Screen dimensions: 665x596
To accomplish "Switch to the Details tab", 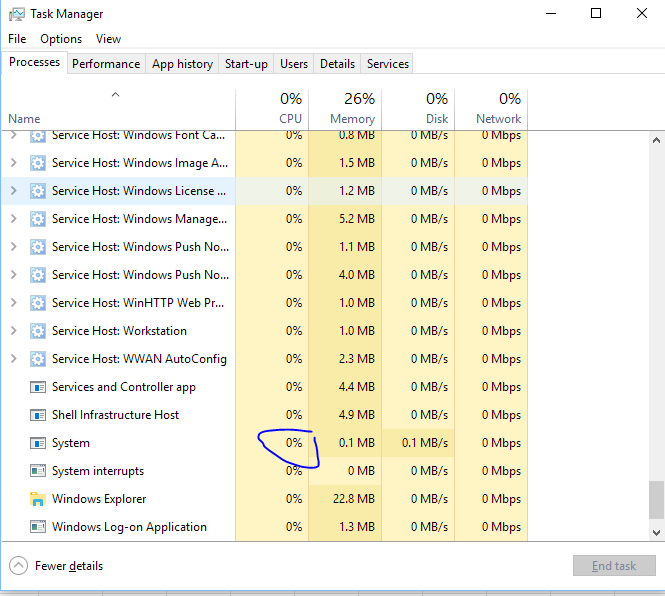I will point(337,64).
